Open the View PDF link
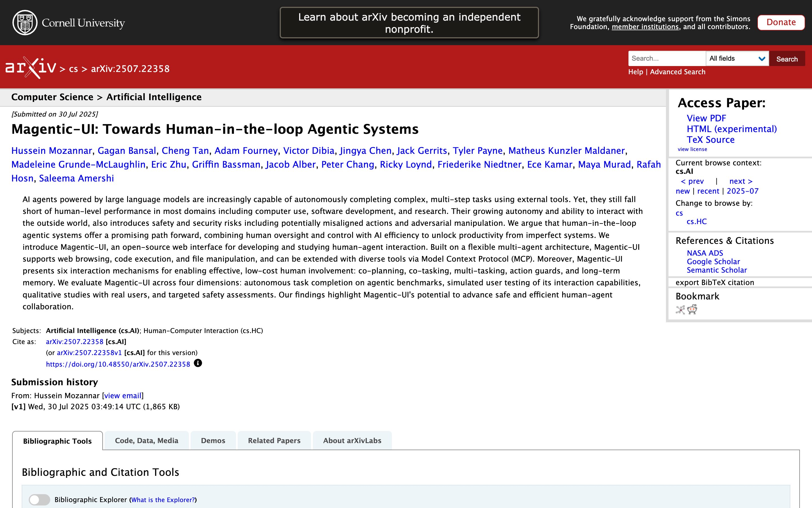 pos(706,118)
